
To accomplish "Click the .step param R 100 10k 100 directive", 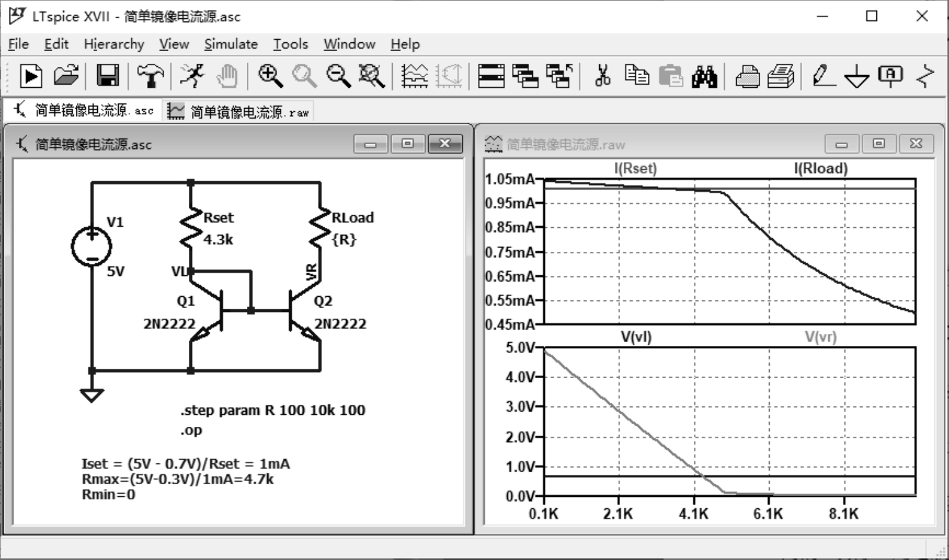I will (273, 410).
